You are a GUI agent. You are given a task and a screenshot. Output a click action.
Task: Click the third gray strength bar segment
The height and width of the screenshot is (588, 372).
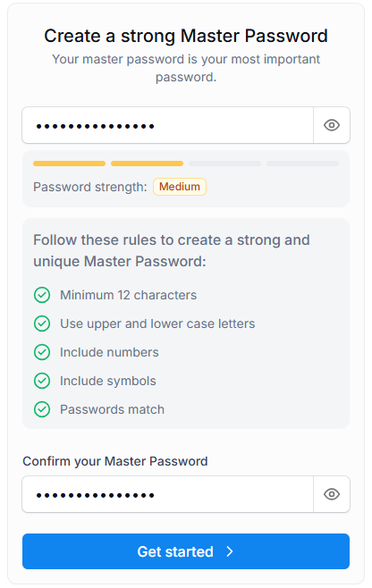click(x=224, y=164)
